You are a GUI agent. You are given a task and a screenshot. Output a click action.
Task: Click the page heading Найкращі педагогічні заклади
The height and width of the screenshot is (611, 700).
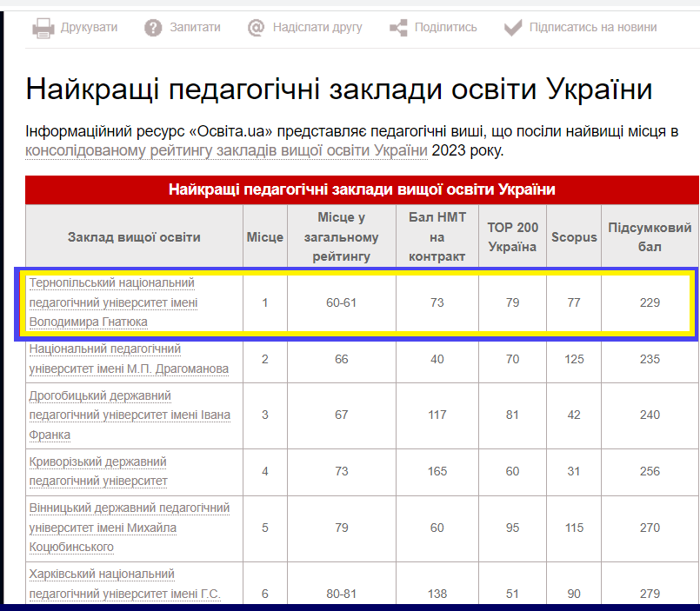[339, 90]
